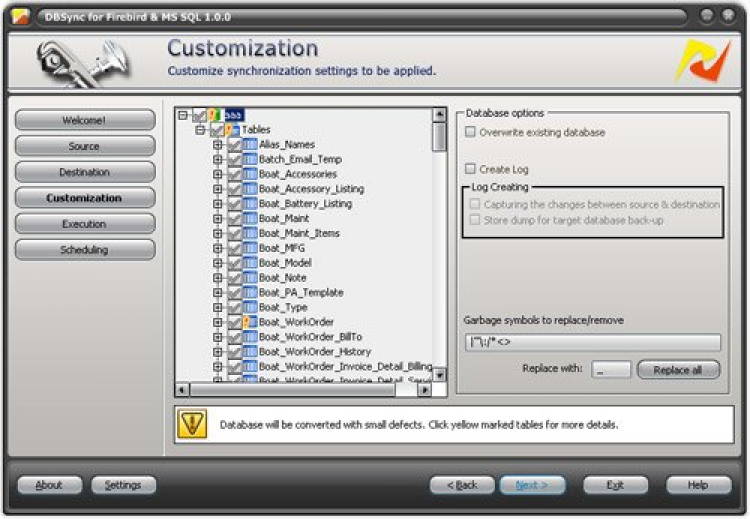The height and width of the screenshot is (519, 750).
Task: Open Help from the bottom bar
Action: 698,485
